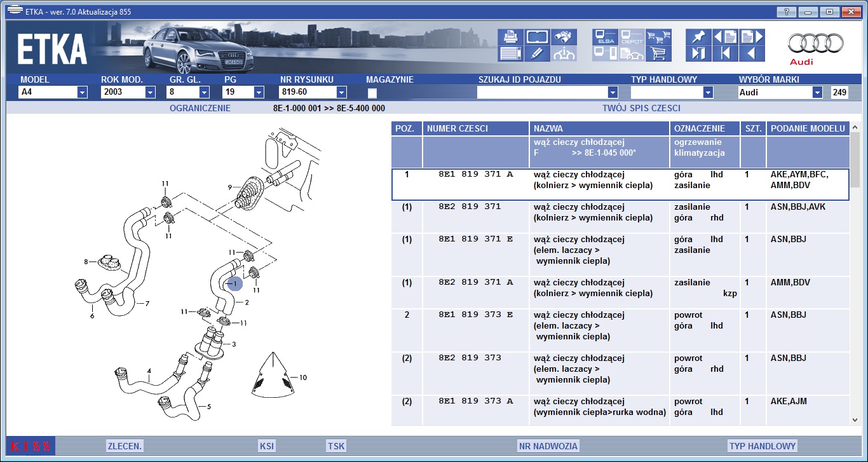Image resolution: width=868 pixels, height=462 pixels.
Task: Open the TYP HANDLOWY dropdown
Action: (x=708, y=92)
